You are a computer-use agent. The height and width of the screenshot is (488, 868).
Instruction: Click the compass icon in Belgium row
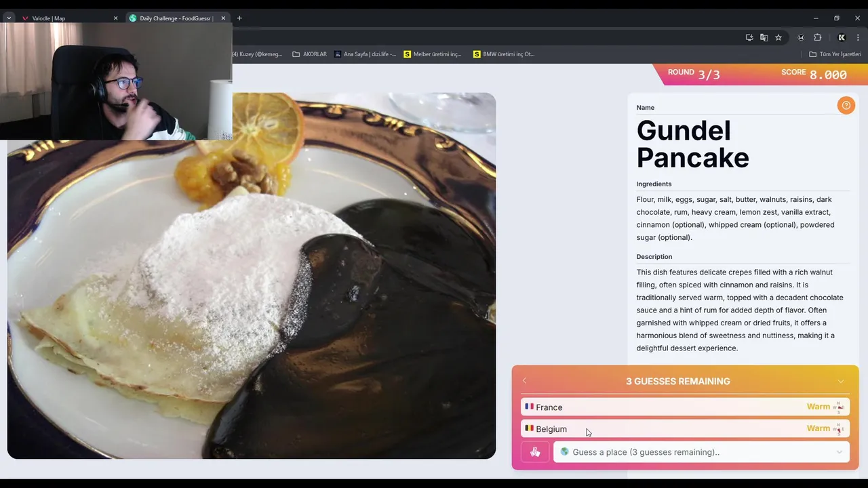point(838,428)
